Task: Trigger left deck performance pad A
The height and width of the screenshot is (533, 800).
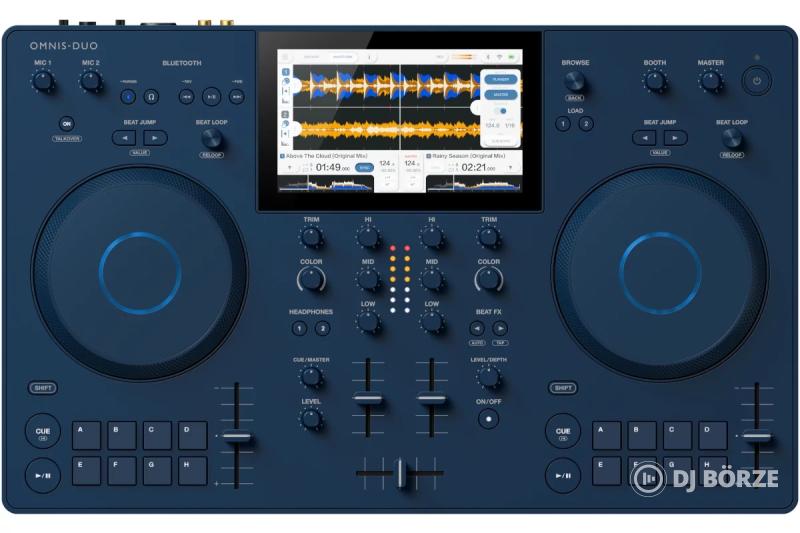Action: coord(86,435)
